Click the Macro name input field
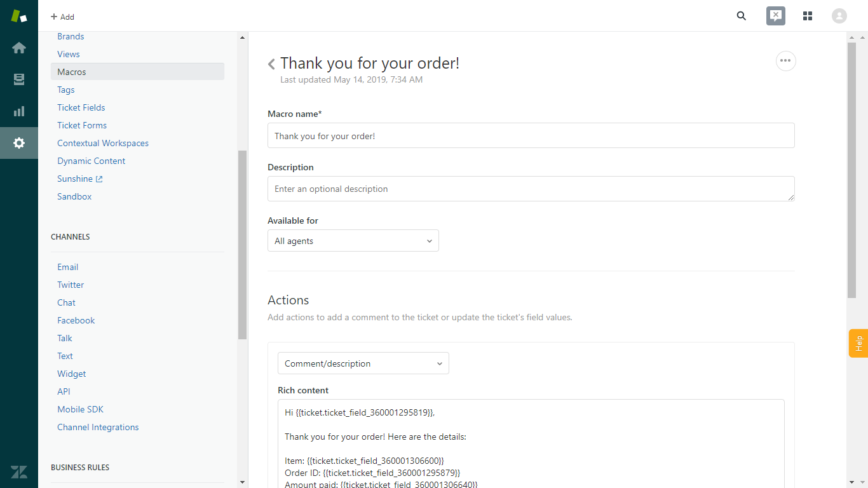The width and height of the screenshot is (868, 488). [x=531, y=135]
